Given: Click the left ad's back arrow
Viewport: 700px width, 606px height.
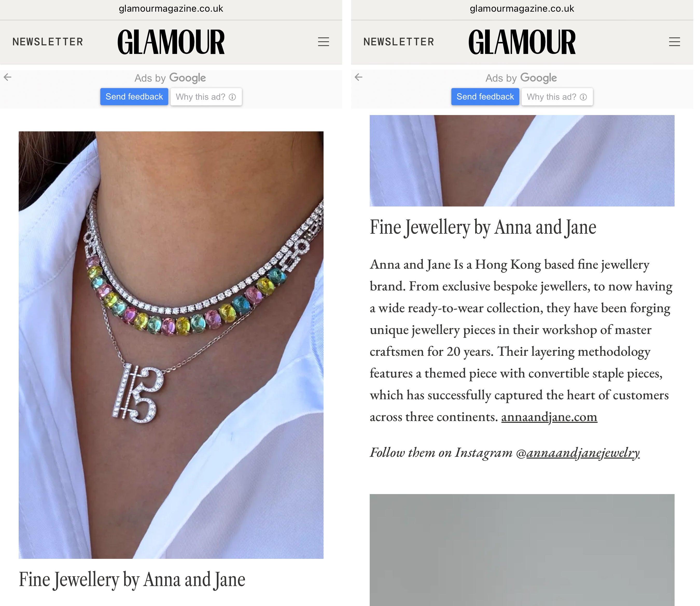Looking at the screenshot, I should pyautogui.click(x=8, y=77).
